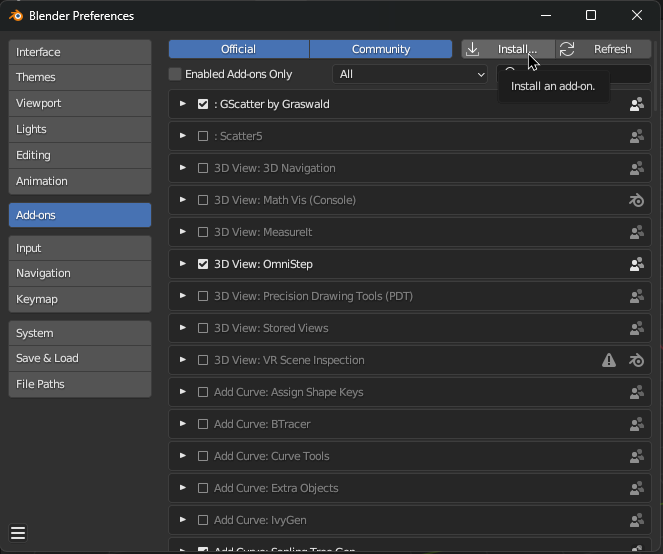The image size is (663, 554).
Task: Enable the 3D View: MeasureIt add-on
Action: pyautogui.click(x=203, y=232)
